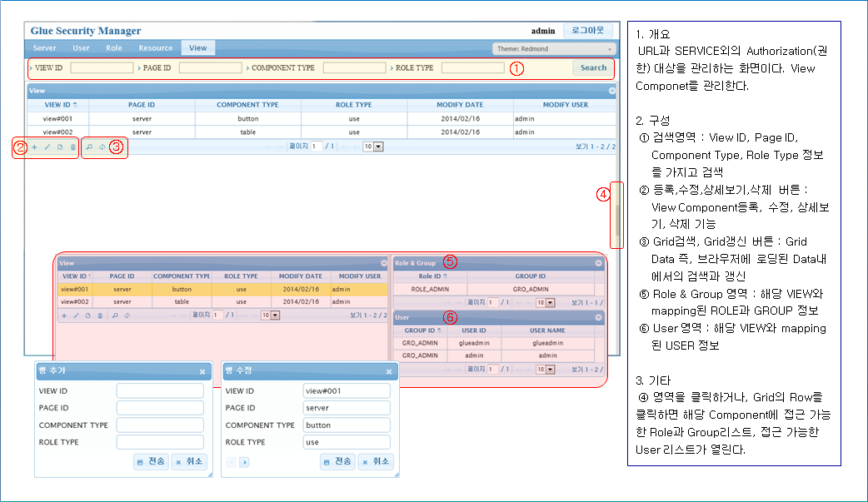Viewport: 868px width, 502px height.
Task: Click the refresh grid icon in top View grid
Action: click(102, 147)
